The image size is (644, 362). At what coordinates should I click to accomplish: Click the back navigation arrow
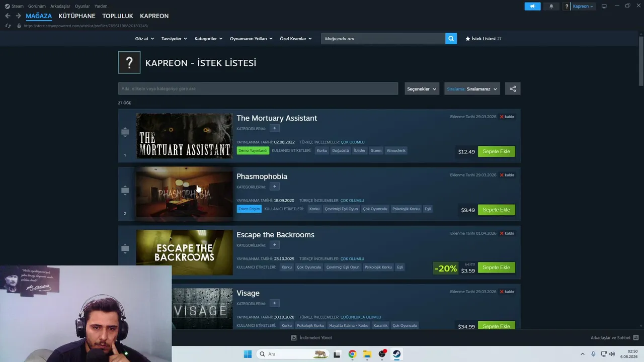(8, 16)
